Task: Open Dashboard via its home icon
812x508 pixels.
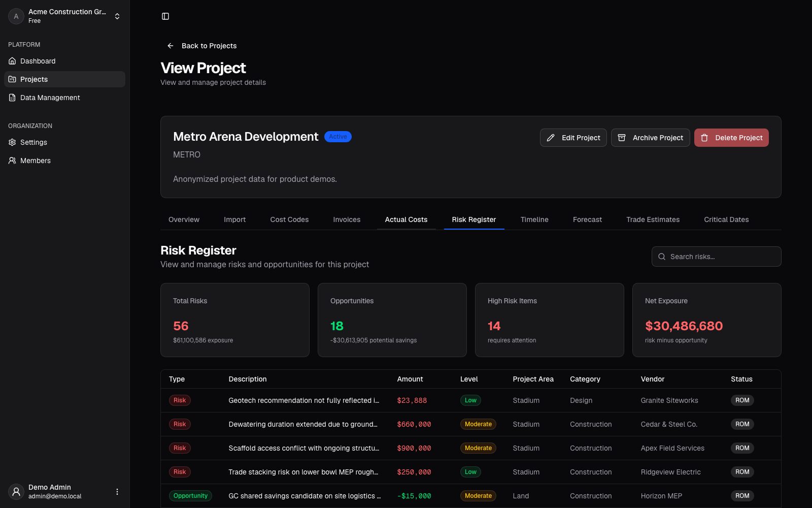Action: click(x=12, y=61)
